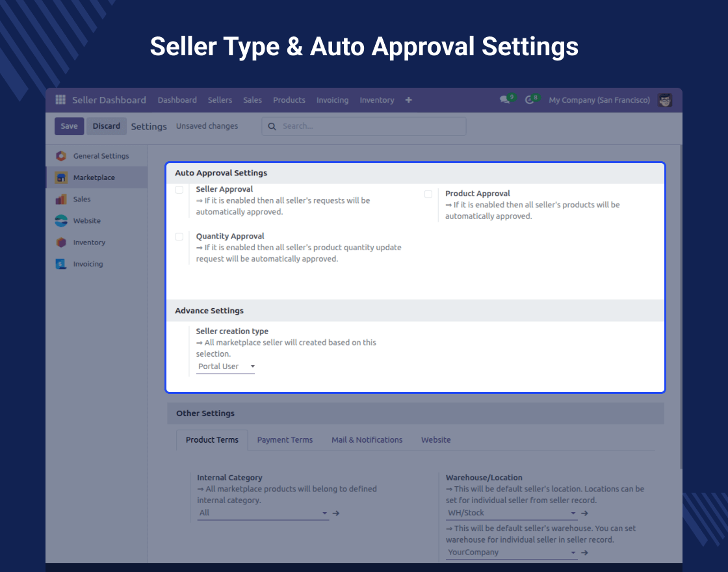Click the Seller Dashboard app title

point(109,100)
